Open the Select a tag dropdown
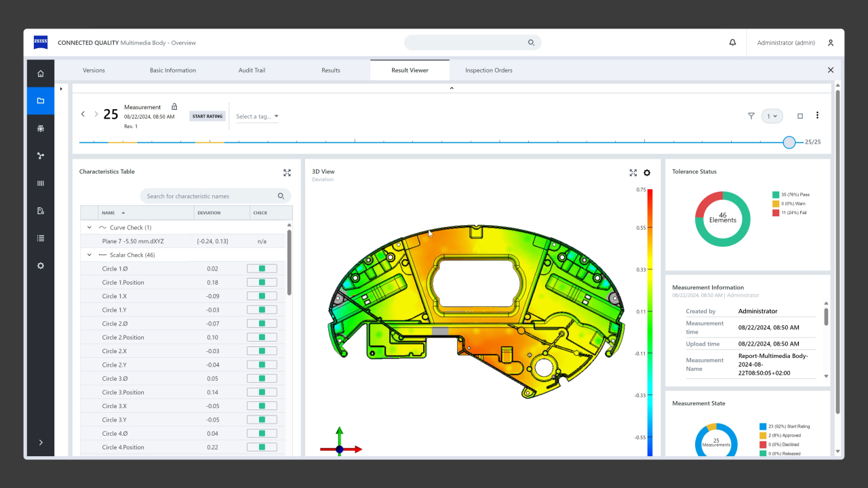 (x=257, y=117)
